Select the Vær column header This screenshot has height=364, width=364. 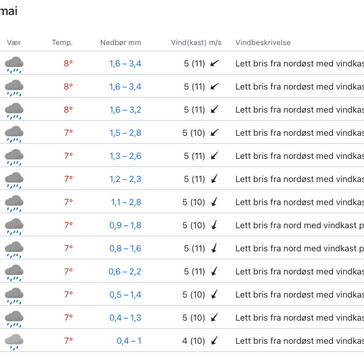coord(14,43)
